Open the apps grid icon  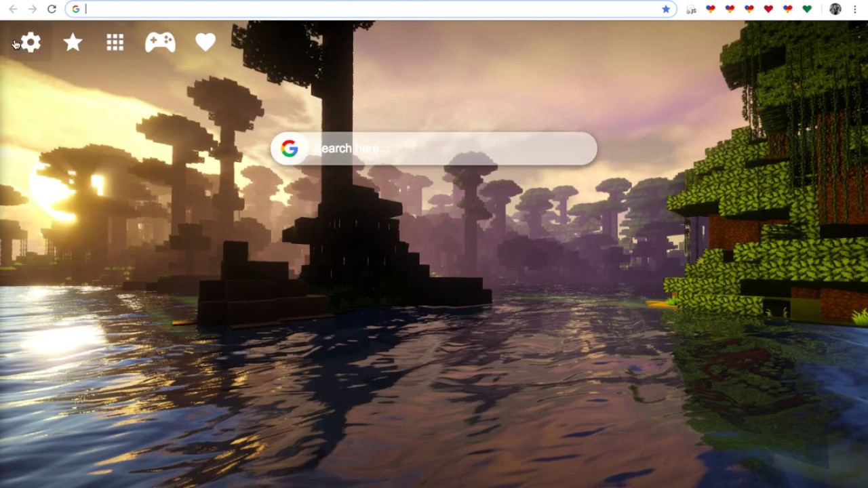pyautogui.click(x=115, y=43)
